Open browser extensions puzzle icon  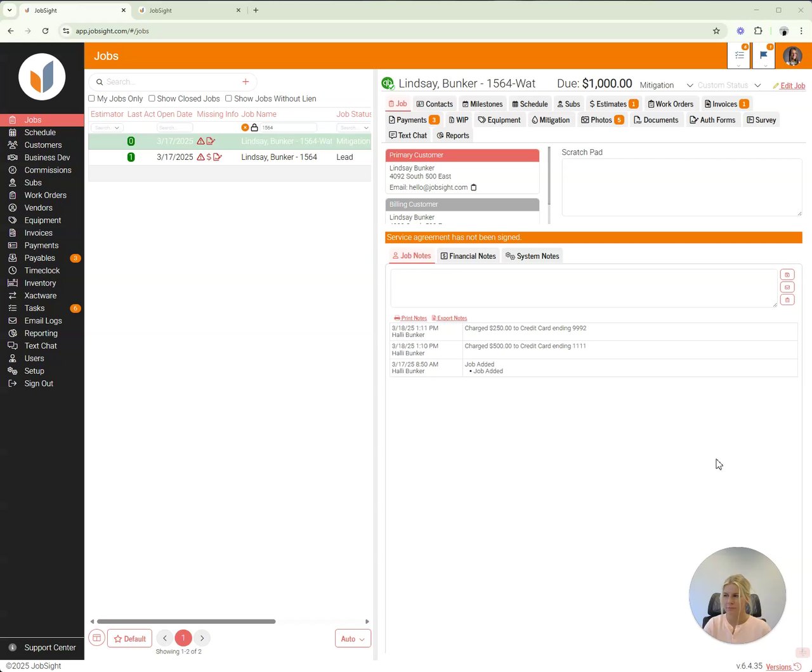[758, 30]
